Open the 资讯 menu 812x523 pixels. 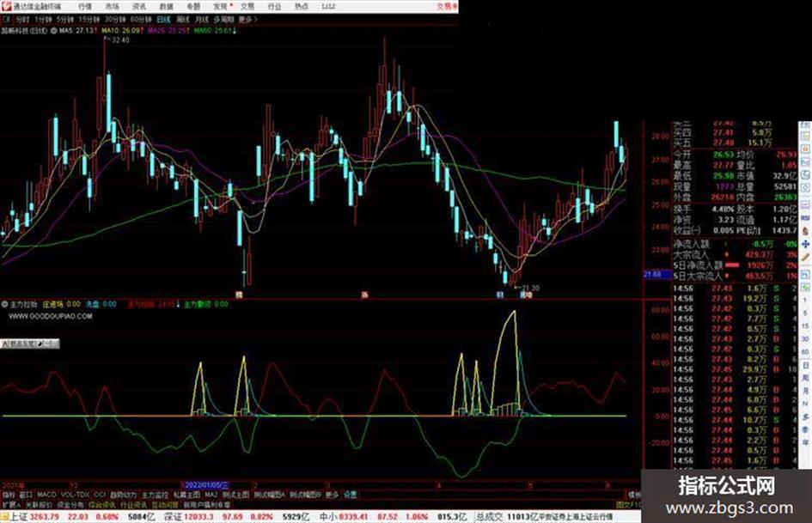tap(139, 7)
